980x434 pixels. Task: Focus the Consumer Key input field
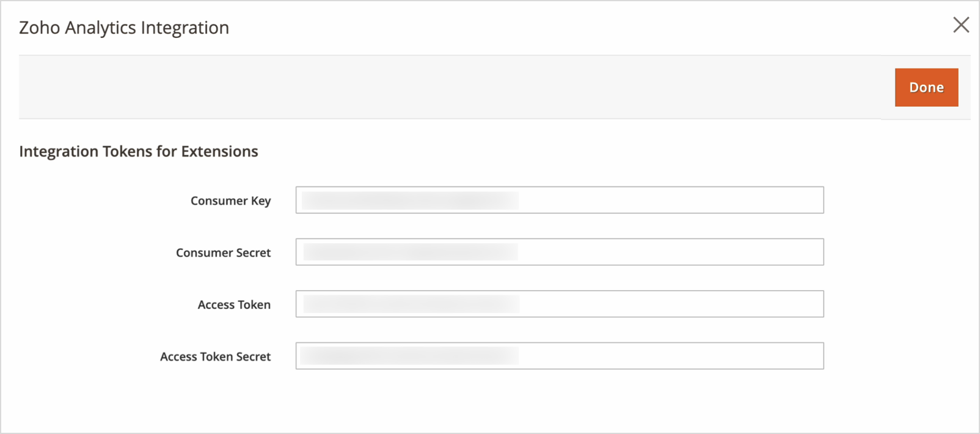click(559, 200)
